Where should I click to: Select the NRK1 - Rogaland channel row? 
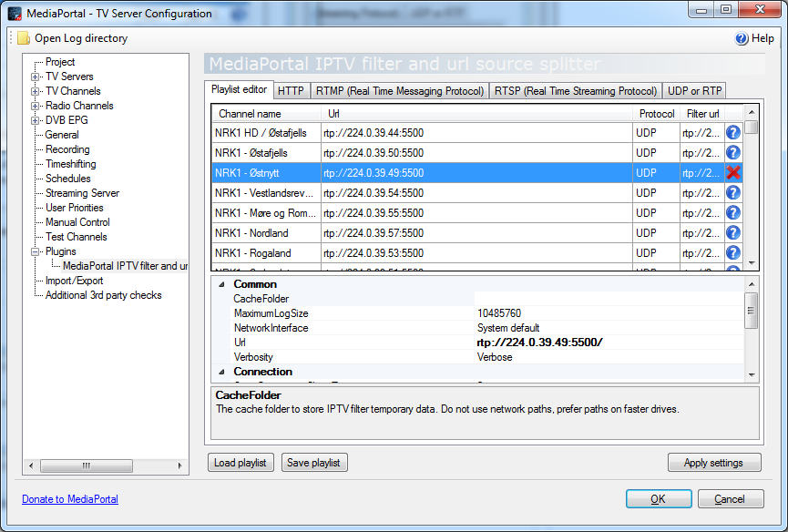coord(477,253)
